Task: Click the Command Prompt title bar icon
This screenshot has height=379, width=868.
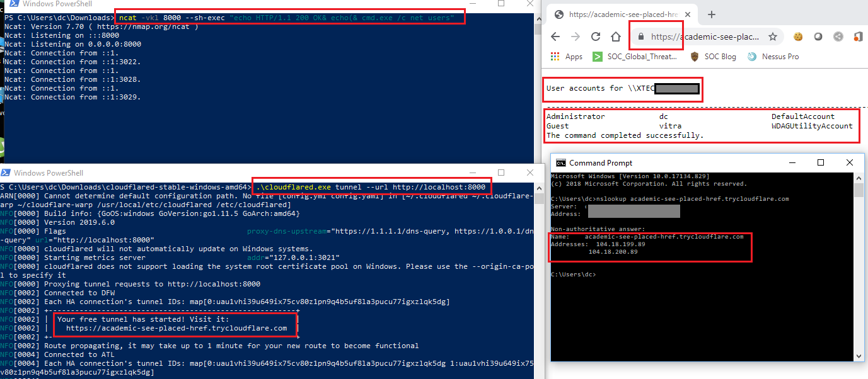Action: (560, 162)
